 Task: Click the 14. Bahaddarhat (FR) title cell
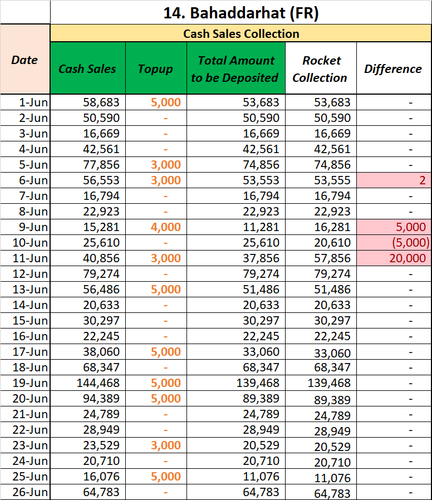[241, 13]
